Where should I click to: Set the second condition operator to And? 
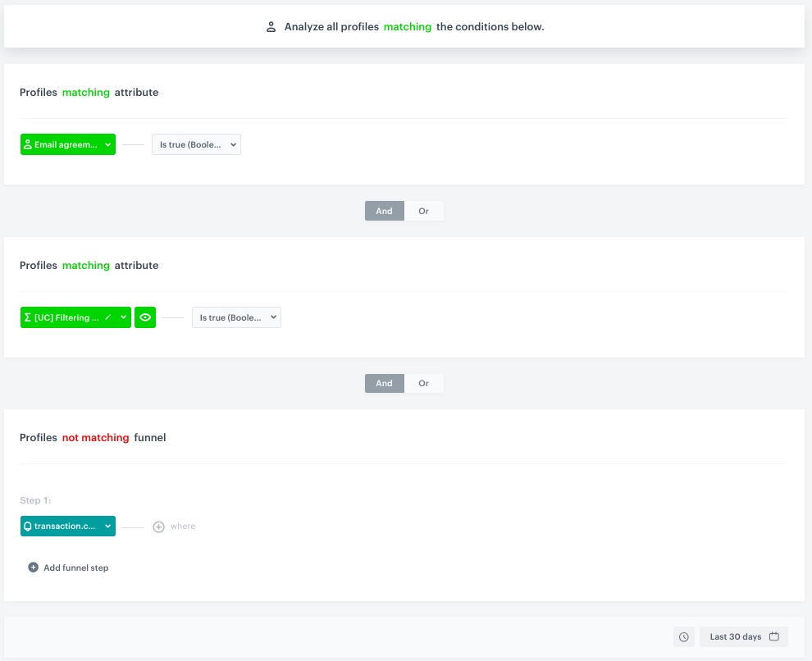384,383
